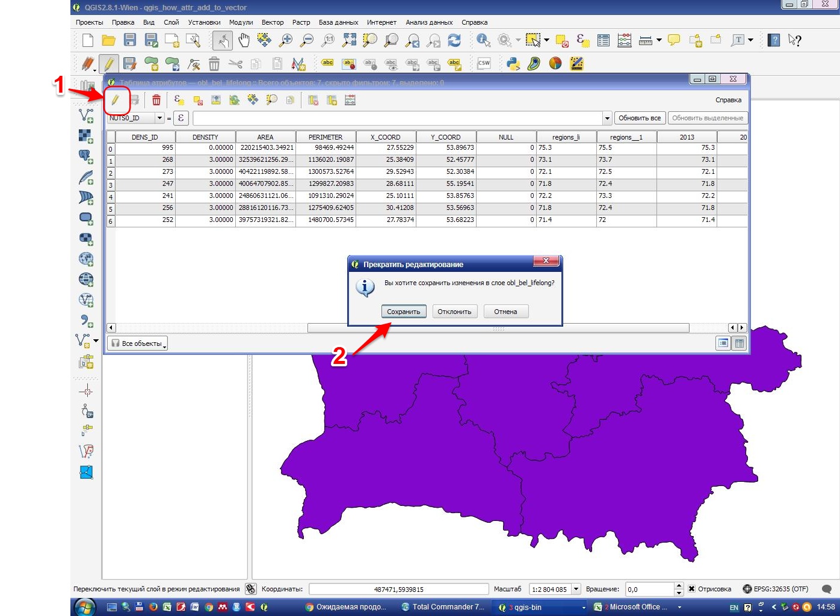This screenshot has height=616, width=840.
Task: Select features using expression in attribute table
Action: [179, 100]
